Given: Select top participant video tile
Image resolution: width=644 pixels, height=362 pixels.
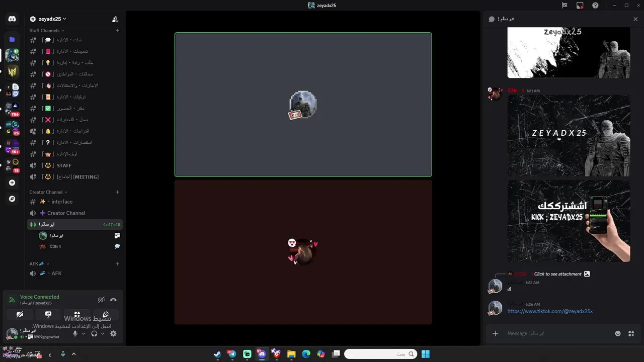Looking at the screenshot, I should (x=303, y=105).
